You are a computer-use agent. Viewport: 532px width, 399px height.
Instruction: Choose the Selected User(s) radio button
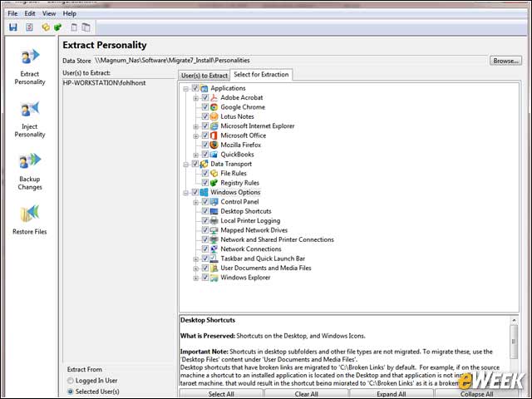coord(70,392)
